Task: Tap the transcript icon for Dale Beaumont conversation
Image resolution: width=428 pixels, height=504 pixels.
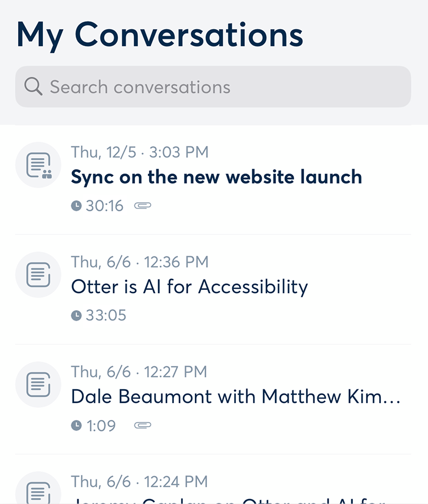Action: pos(38,384)
